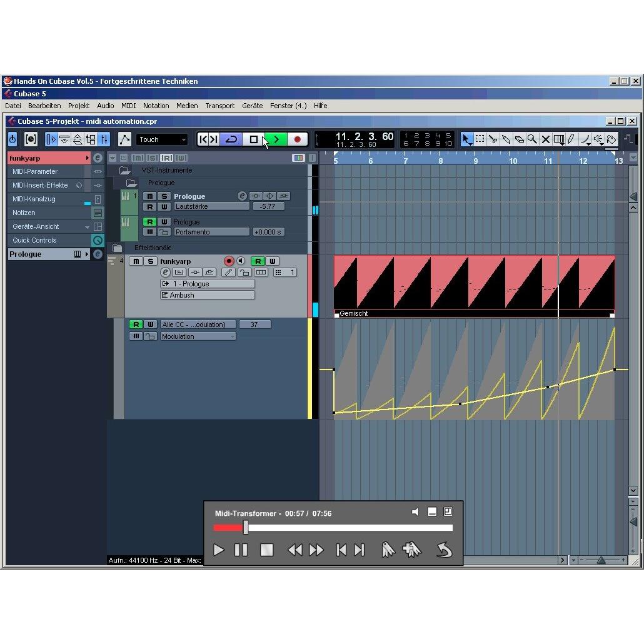Viewport: 644px width, 644px height.
Task: Expand the Geräte-Ansicht arrow
Action: coord(87,227)
